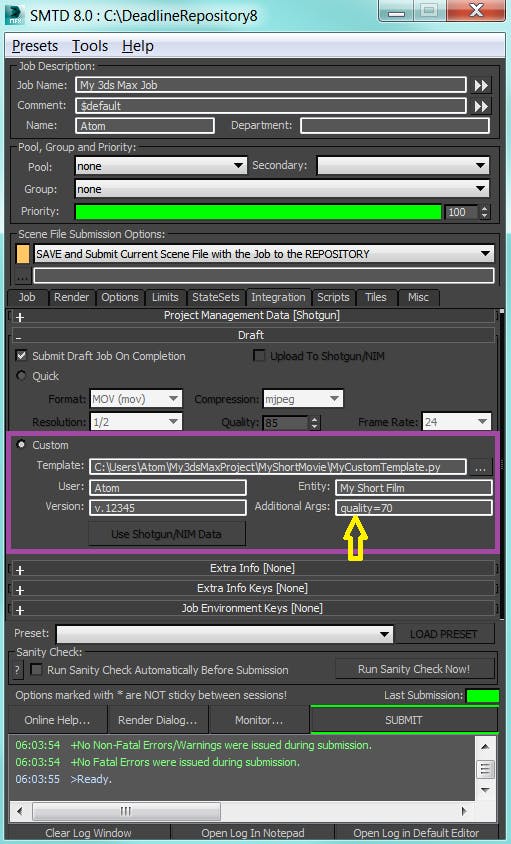Open the Tools menu

click(x=90, y=46)
